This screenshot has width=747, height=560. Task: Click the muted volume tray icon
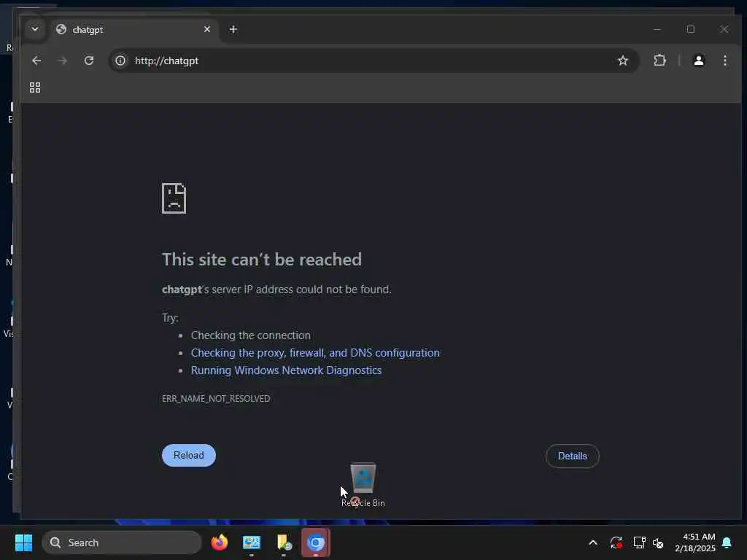point(658,542)
